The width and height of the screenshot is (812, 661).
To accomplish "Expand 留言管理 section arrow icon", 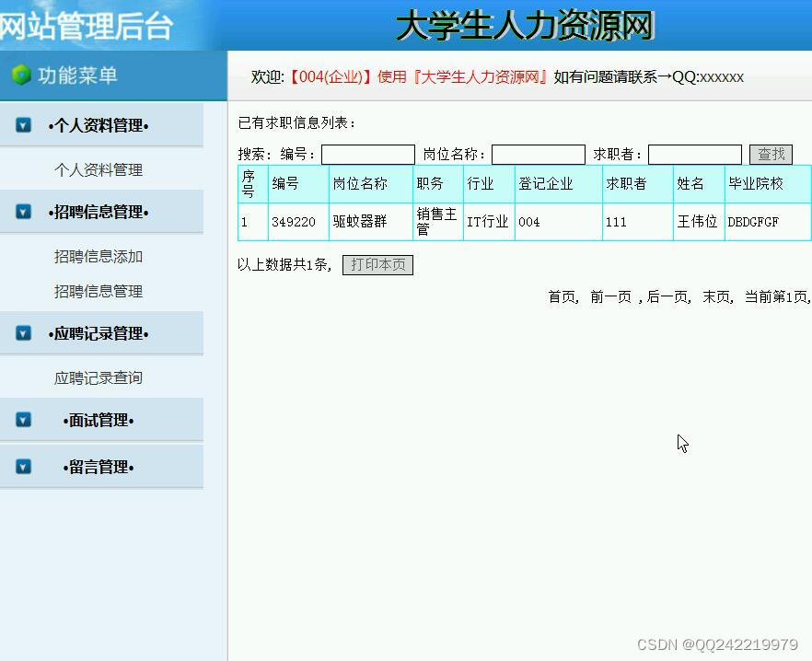I will [23, 466].
